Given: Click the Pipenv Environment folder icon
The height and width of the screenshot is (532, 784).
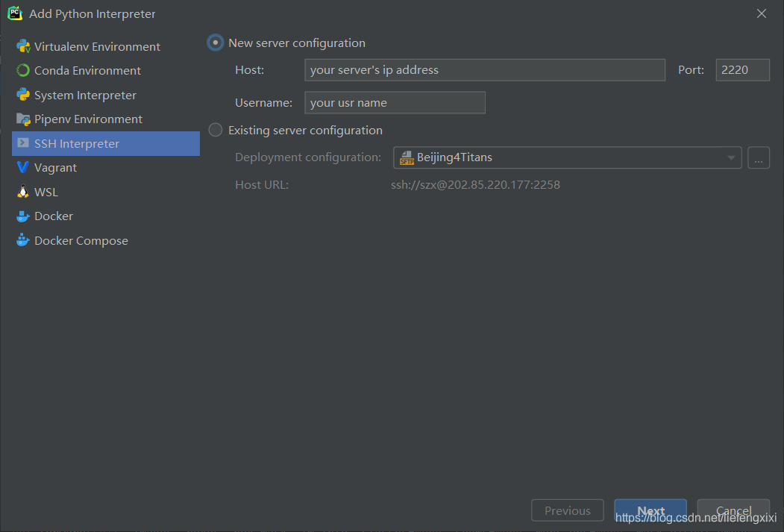Looking at the screenshot, I should [23, 119].
